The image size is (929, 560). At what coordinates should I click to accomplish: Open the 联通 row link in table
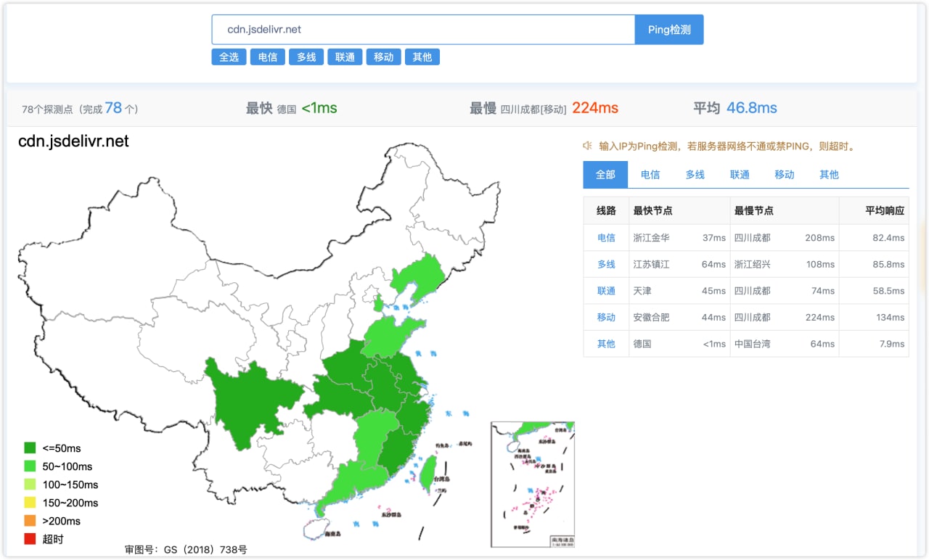(x=606, y=291)
